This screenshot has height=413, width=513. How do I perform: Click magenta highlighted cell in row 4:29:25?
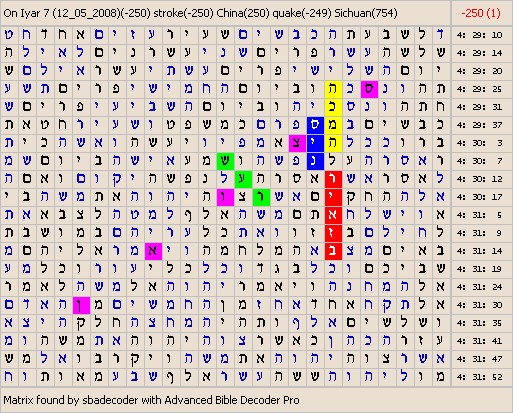click(369, 89)
